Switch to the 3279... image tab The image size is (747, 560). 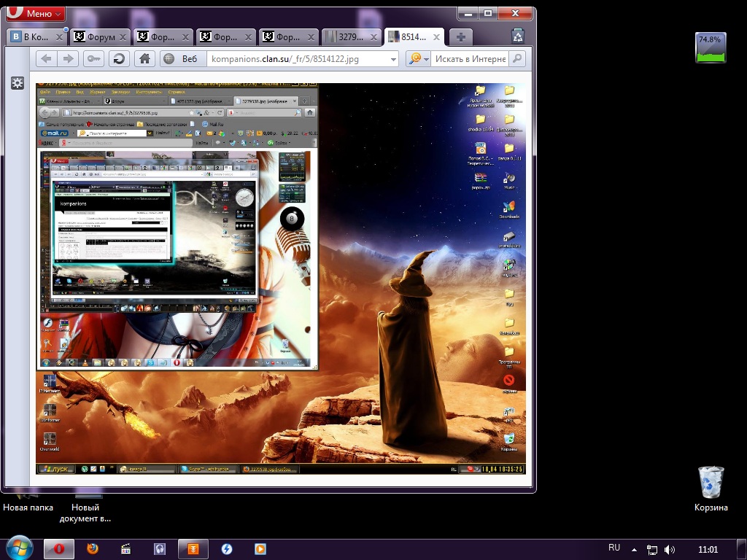[352, 36]
